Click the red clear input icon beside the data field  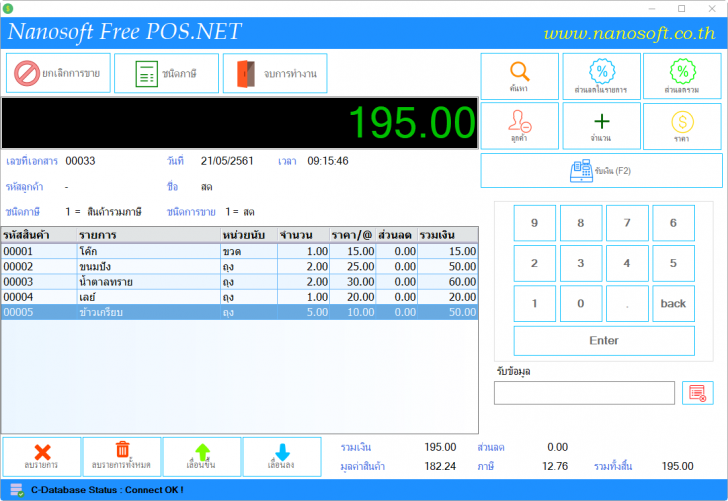pyautogui.click(x=697, y=393)
